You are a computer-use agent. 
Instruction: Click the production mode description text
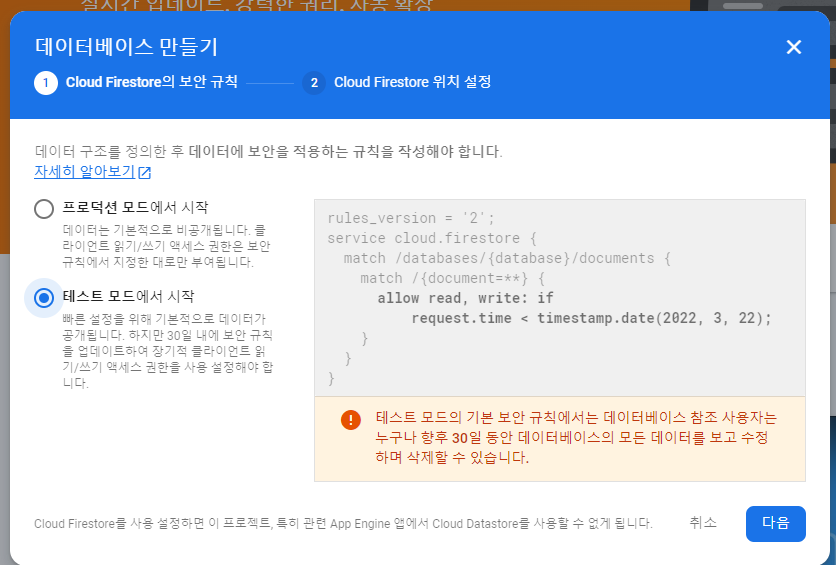[166, 246]
